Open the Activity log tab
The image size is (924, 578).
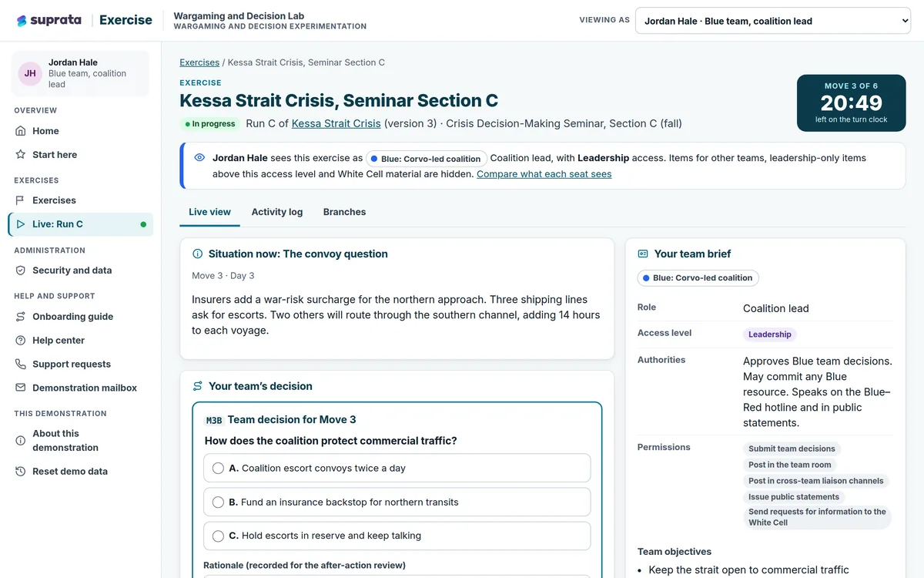click(x=277, y=212)
